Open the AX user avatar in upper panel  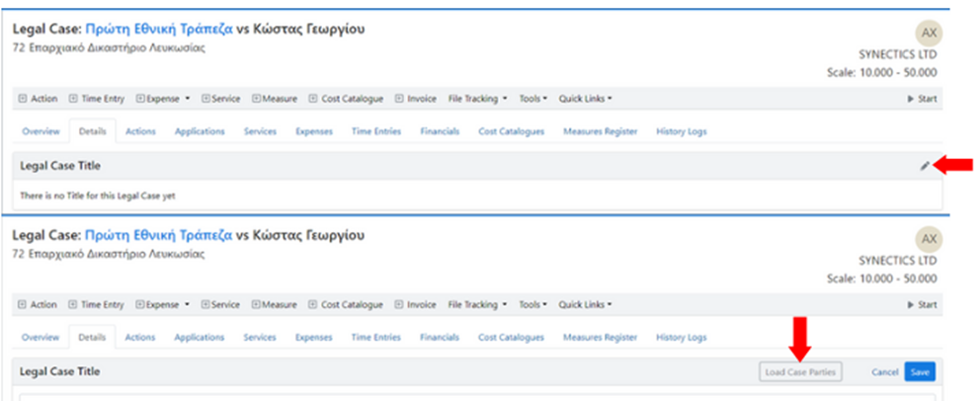click(928, 31)
